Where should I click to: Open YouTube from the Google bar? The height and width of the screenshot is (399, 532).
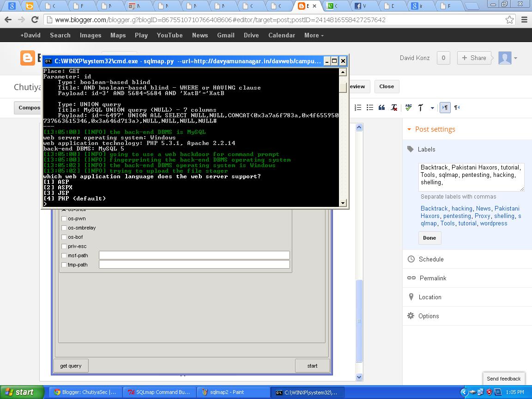coord(169,35)
